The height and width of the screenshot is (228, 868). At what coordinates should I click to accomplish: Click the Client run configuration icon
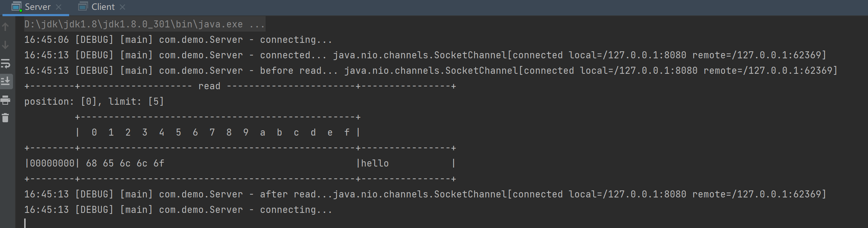(83, 7)
